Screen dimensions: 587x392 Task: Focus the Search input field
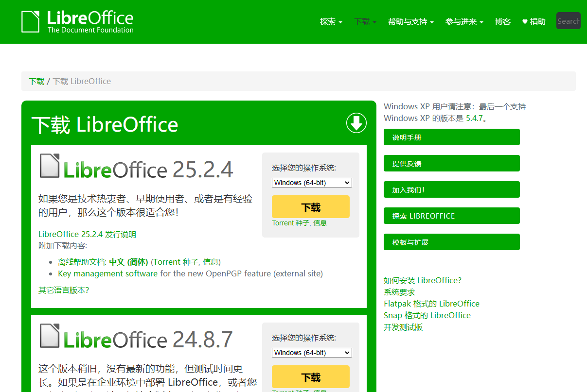[569, 21]
